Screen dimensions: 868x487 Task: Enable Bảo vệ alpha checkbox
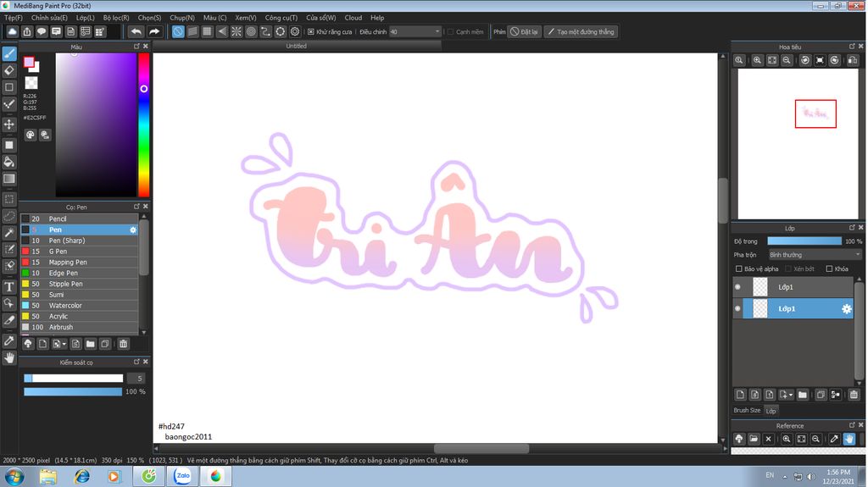(738, 269)
